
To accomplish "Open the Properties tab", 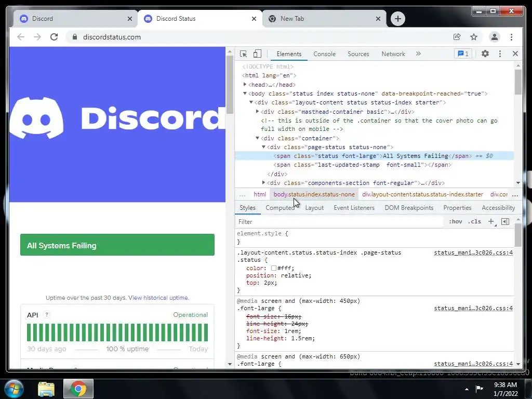I will tap(457, 208).
